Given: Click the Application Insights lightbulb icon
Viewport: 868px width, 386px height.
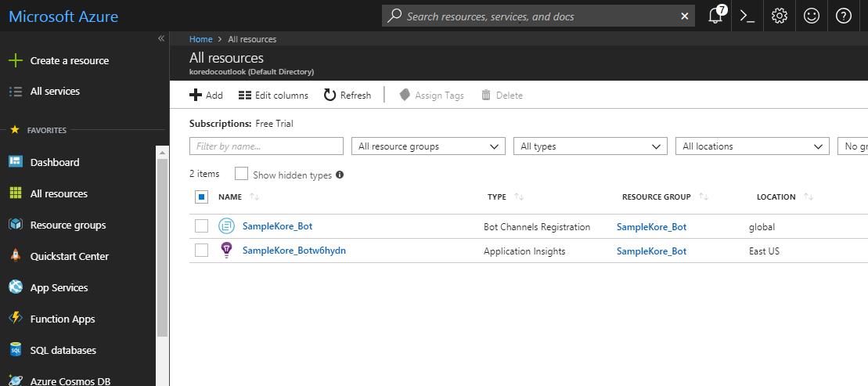Looking at the screenshot, I should (x=227, y=251).
